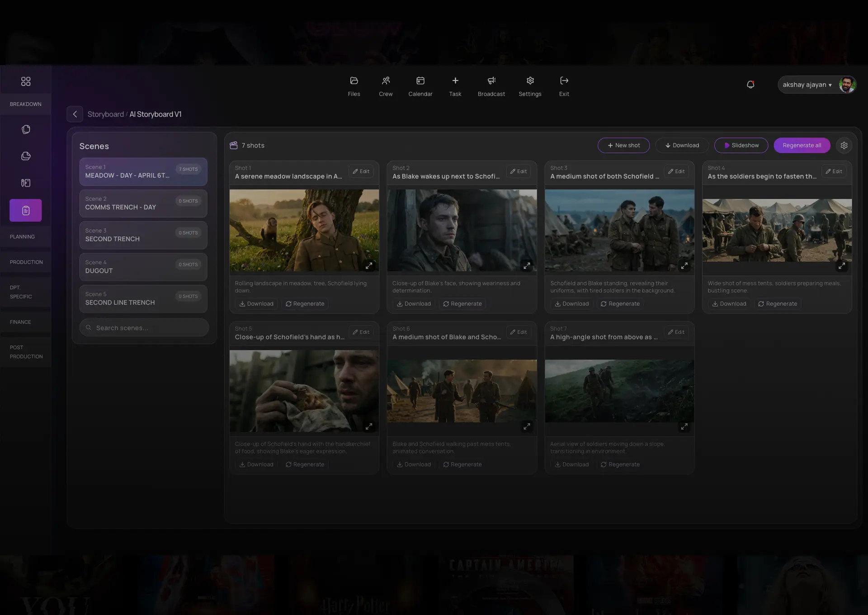Open the shot list panel icon in sidebar
Viewport: 868px width, 615px height.
26,183
